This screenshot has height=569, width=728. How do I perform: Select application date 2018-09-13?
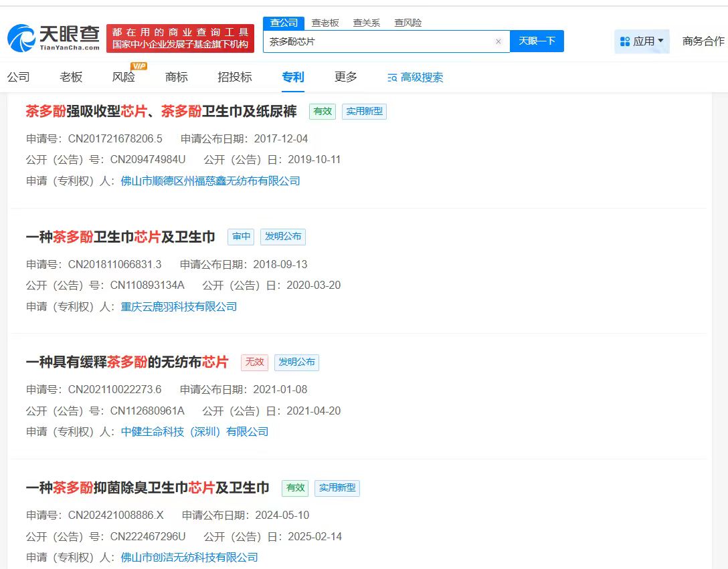[280, 265]
